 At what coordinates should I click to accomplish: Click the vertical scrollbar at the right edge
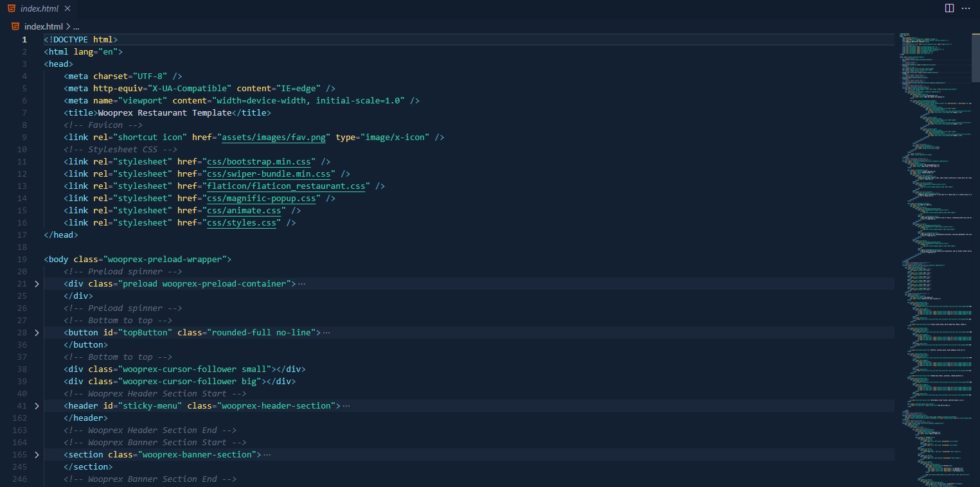[x=977, y=58]
